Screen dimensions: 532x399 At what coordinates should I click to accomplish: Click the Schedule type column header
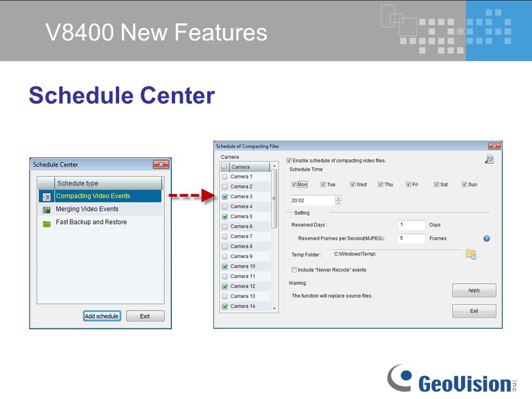tap(108, 183)
